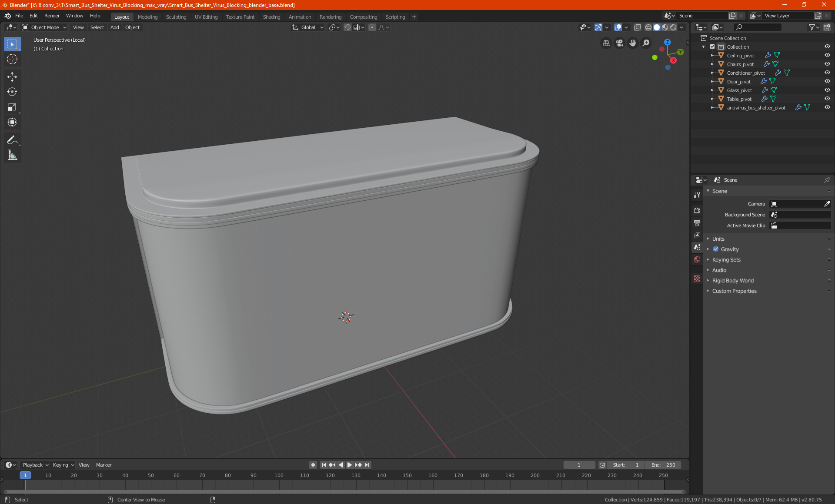The image size is (835, 504).
Task: Expand Glass_pivot in the outliner
Action: (x=712, y=90)
